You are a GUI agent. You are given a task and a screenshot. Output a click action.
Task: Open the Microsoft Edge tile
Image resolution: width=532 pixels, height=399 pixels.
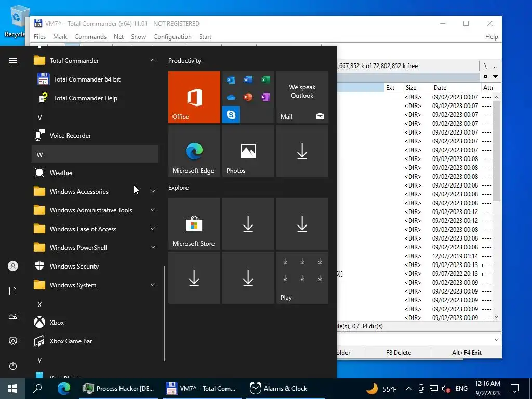click(x=194, y=151)
